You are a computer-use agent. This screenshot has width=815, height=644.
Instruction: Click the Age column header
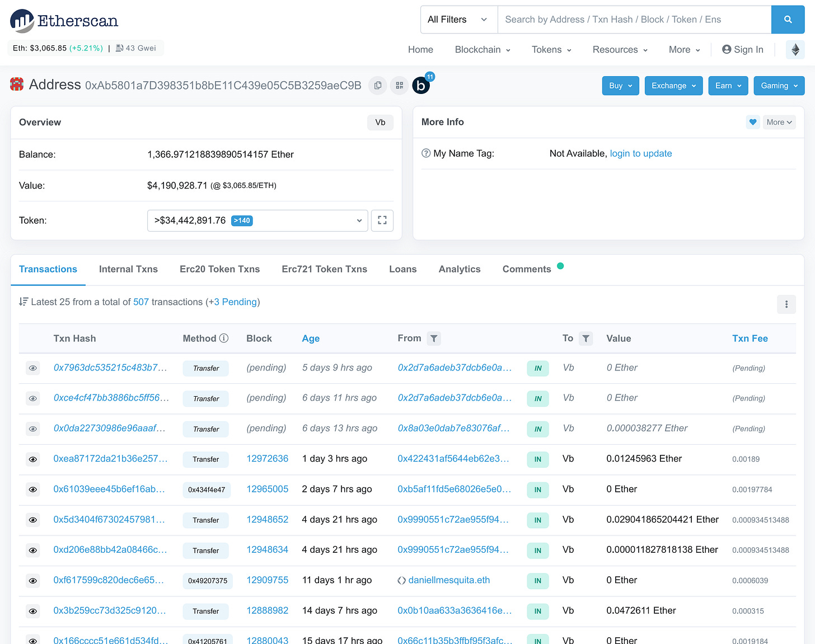(311, 339)
